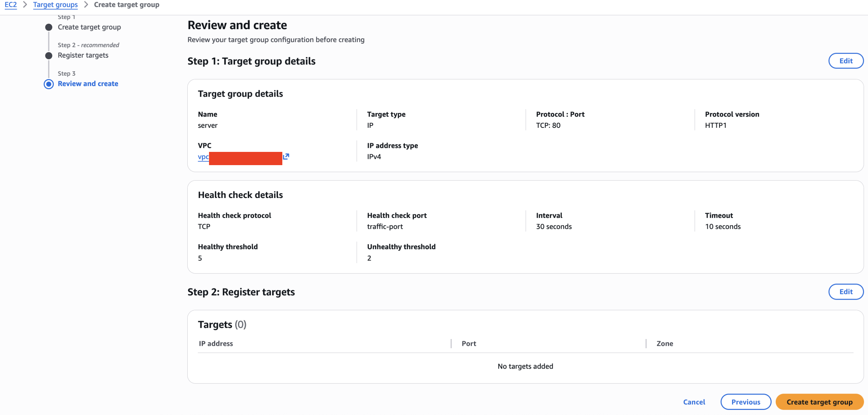This screenshot has width=868, height=415.
Task: Go to EC2 breadcrumb link
Action: point(11,5)
